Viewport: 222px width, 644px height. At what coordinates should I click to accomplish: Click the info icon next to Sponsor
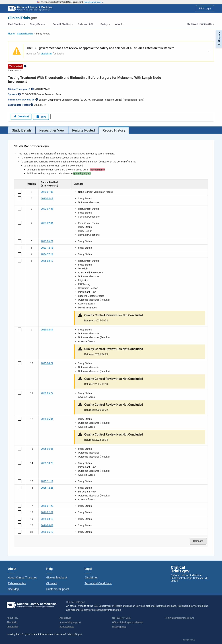tap(19, 94)
